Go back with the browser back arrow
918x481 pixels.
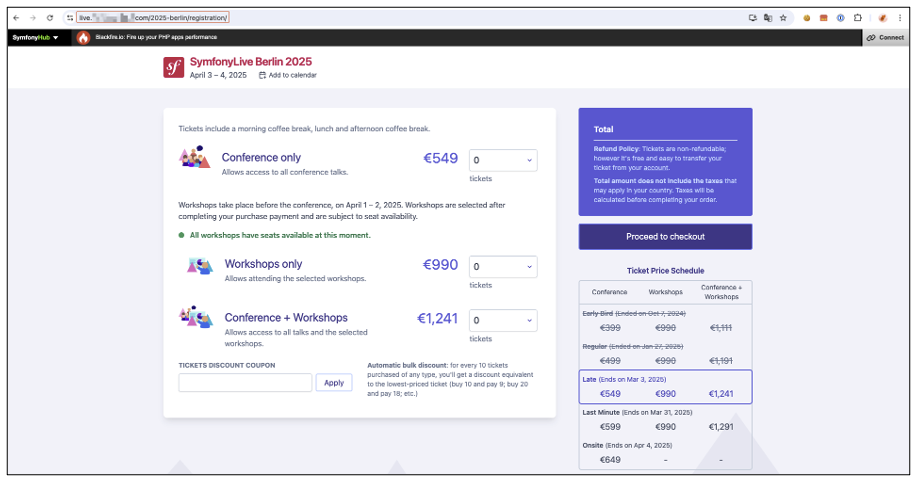coord(16,18)
